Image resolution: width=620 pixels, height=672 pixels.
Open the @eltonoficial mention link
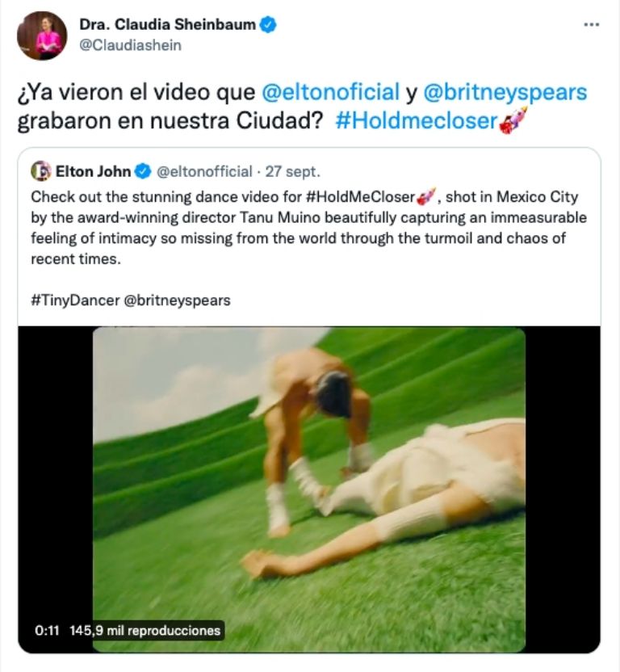330,92
